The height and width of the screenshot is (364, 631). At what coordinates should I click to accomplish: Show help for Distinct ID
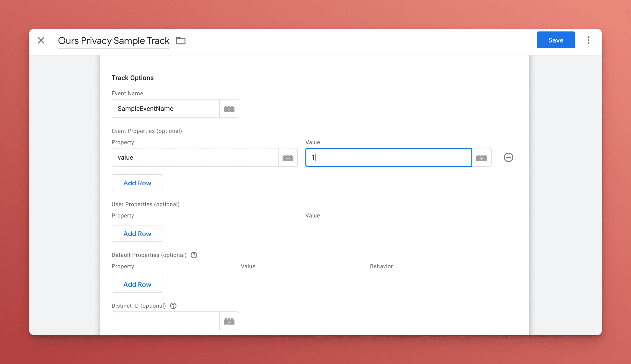tap(173, 306)
